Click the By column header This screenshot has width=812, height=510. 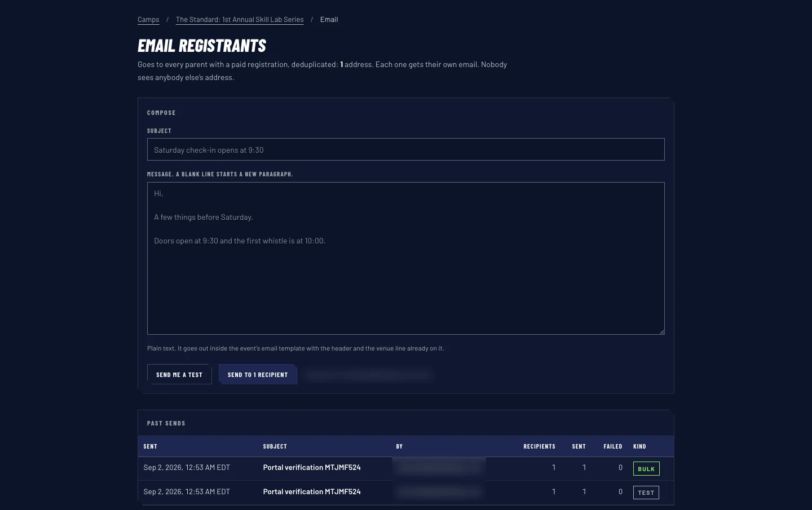[x=399, y=446]
